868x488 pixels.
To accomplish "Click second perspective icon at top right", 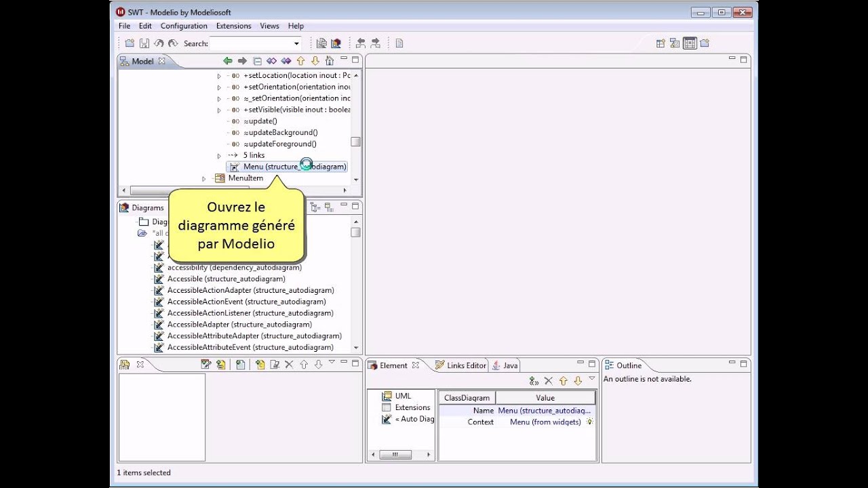I will [x=675, y=43].
